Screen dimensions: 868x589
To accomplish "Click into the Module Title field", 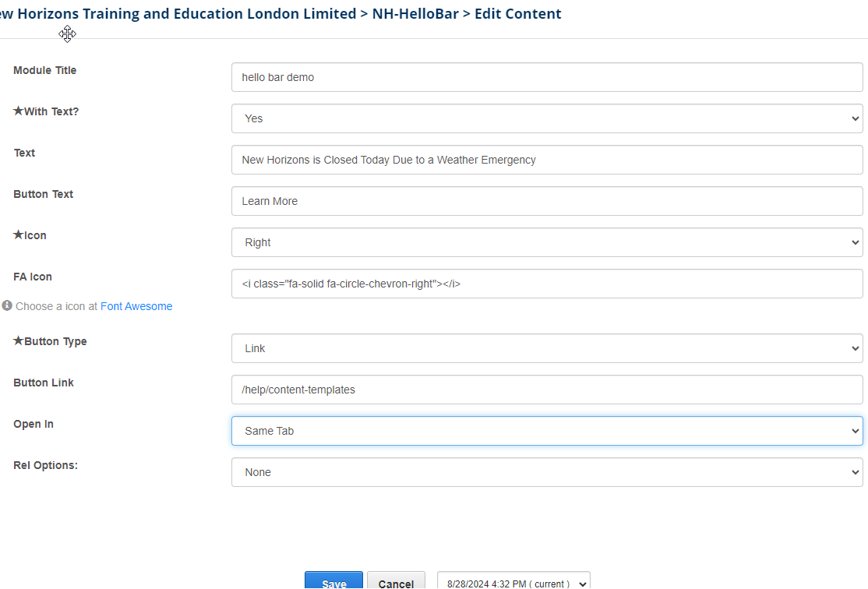I will point(546,77).
